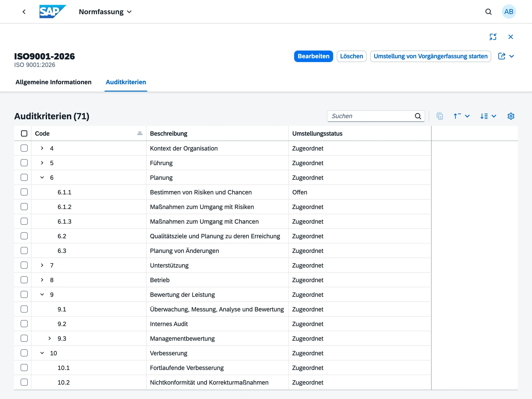
Task: Click the Bearbeiten button
Action: [313, 56]
